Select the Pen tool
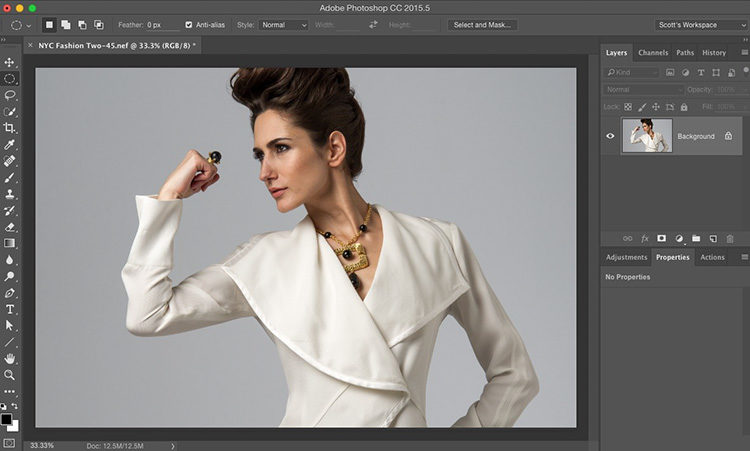The image size is (750, 451). [x=9, y=293]
